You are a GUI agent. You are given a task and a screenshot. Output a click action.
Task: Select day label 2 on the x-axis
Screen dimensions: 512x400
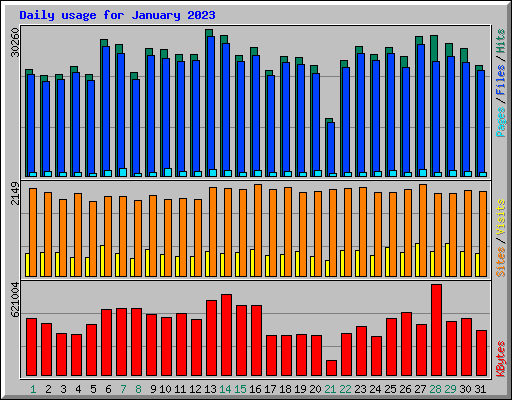tap(48, 389)
